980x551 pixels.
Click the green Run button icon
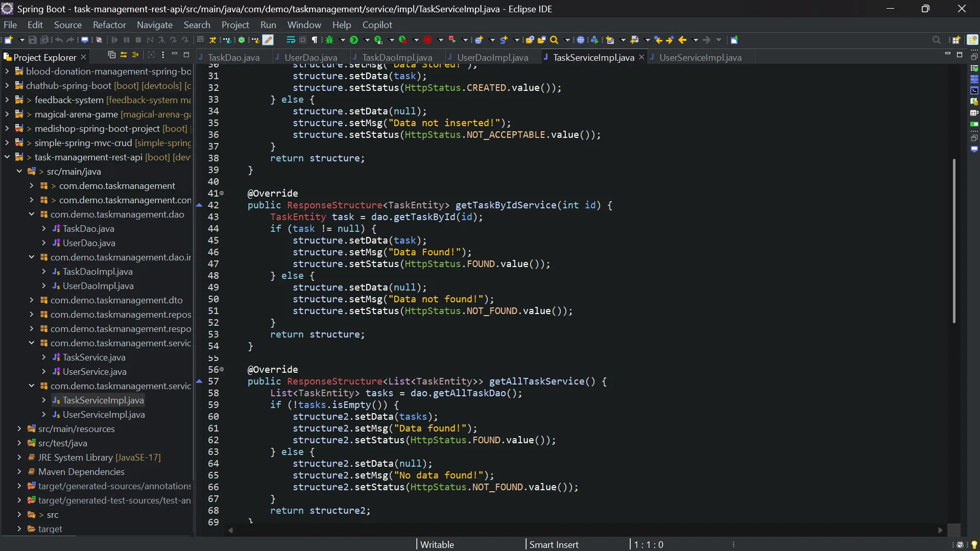[354, 40]
